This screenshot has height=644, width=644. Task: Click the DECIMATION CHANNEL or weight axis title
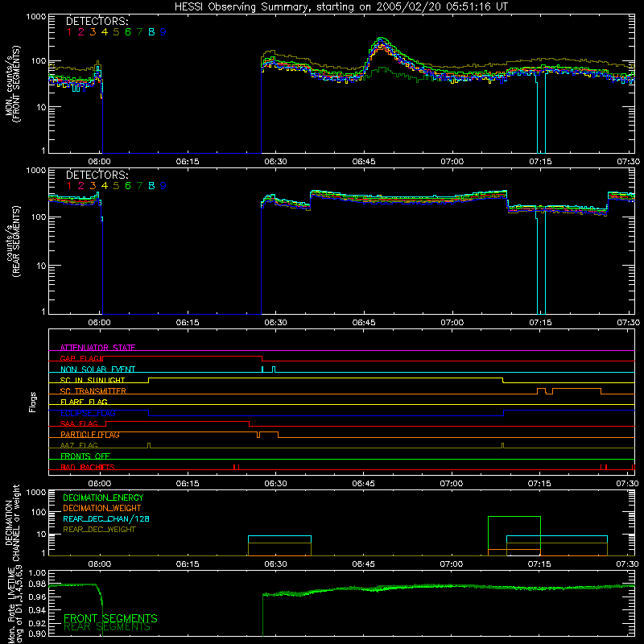[12, 522]
